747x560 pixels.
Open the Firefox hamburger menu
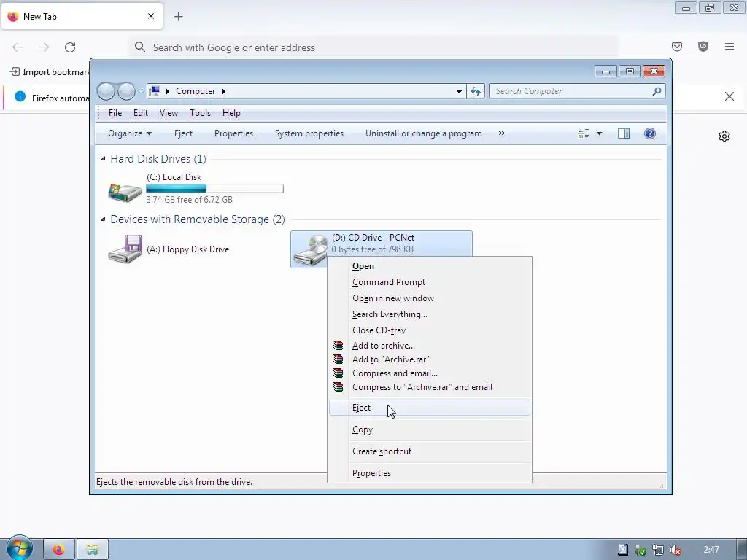(x=729, y=47)
